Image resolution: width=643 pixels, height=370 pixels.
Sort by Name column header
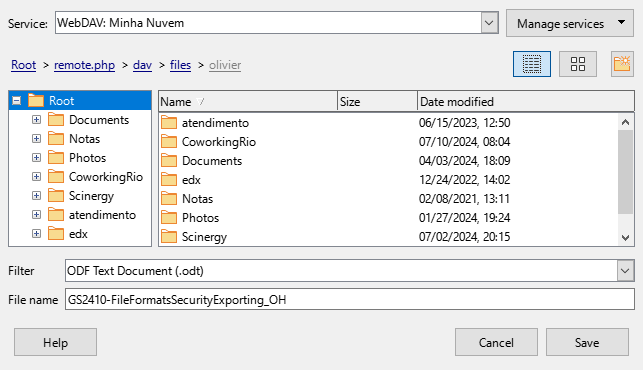248,101
